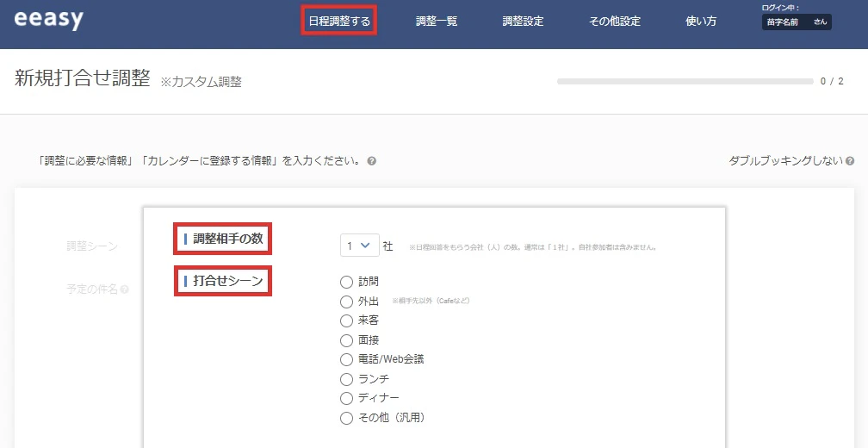This screenshot has height=448, width=868.
Task: Pick the 電話/Web会議 radio button
Action: (x=347, y=359)
